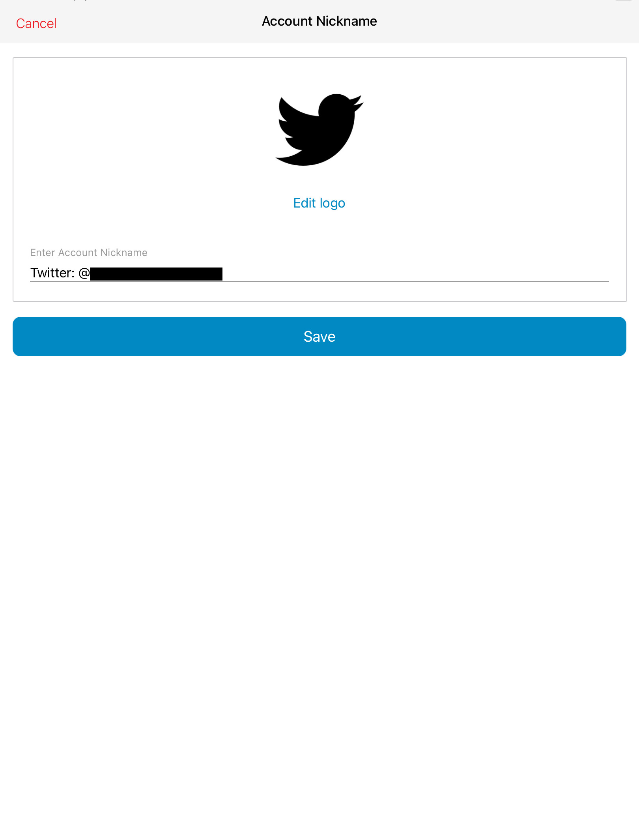
Task: Select the Account Nickname page title
Action: [x=319, y=21]
